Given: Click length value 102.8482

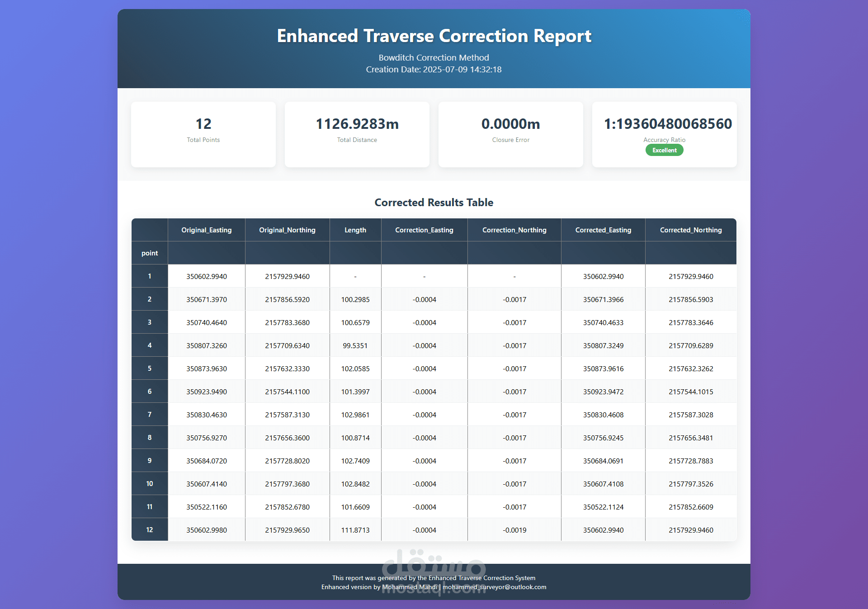Looking at the screenshot, I should point(355,484).
